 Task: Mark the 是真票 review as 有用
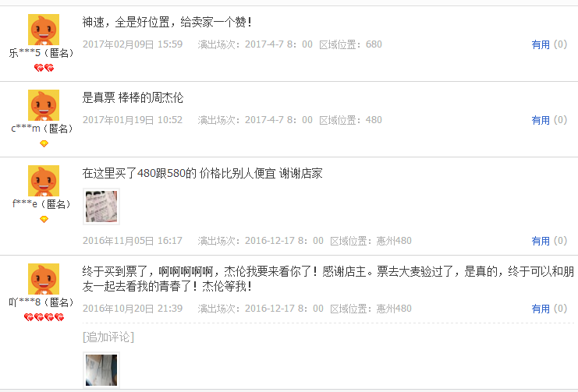(x=541, y=120)
